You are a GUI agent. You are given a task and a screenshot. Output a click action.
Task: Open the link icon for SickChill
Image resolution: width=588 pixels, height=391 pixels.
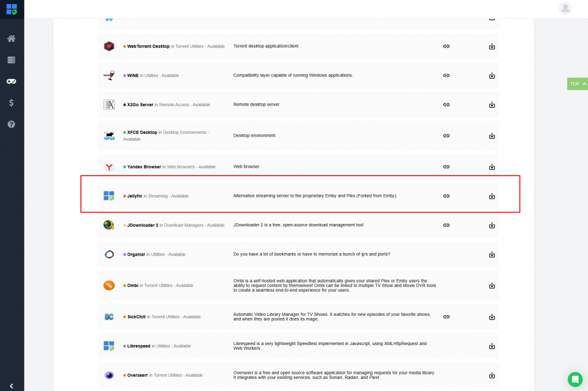(x=446, y=317)
